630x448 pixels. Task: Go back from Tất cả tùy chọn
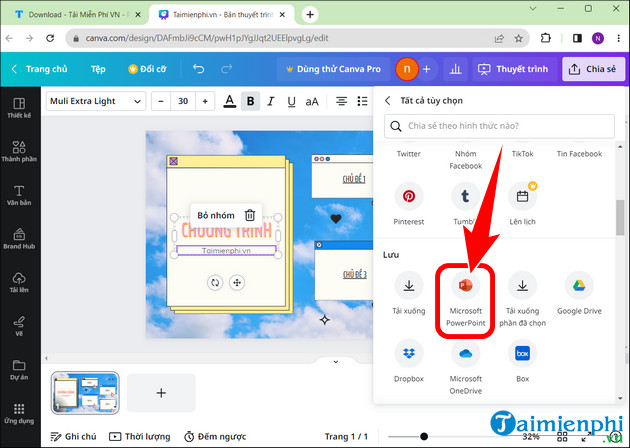click(x=387, y=100)
